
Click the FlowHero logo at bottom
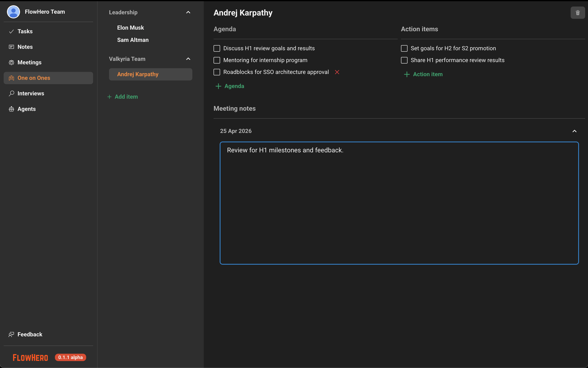pos(30,357)
